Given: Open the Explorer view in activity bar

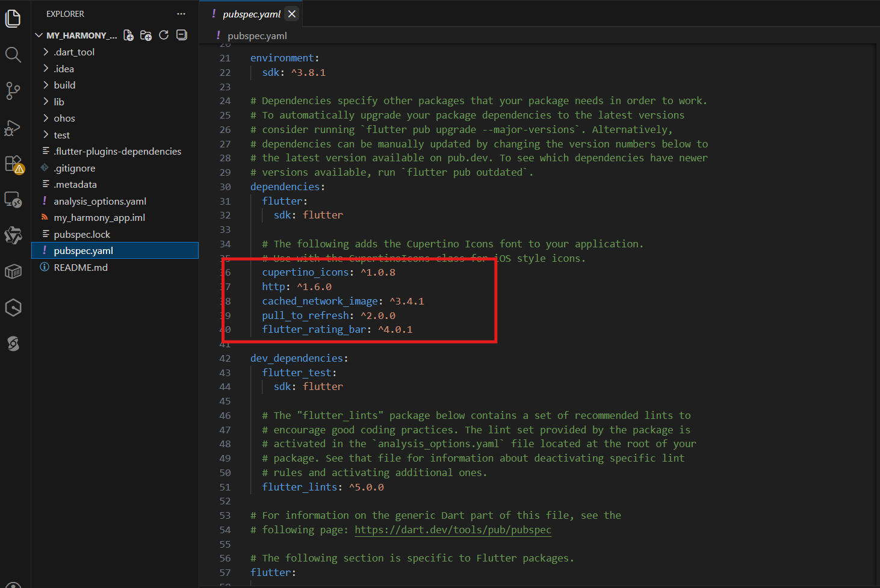Looking at the screenshot, I should pos(13,19).
